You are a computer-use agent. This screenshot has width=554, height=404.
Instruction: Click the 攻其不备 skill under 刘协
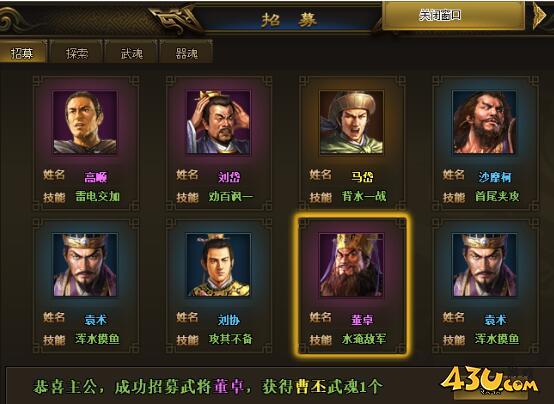tap(231, 339)
